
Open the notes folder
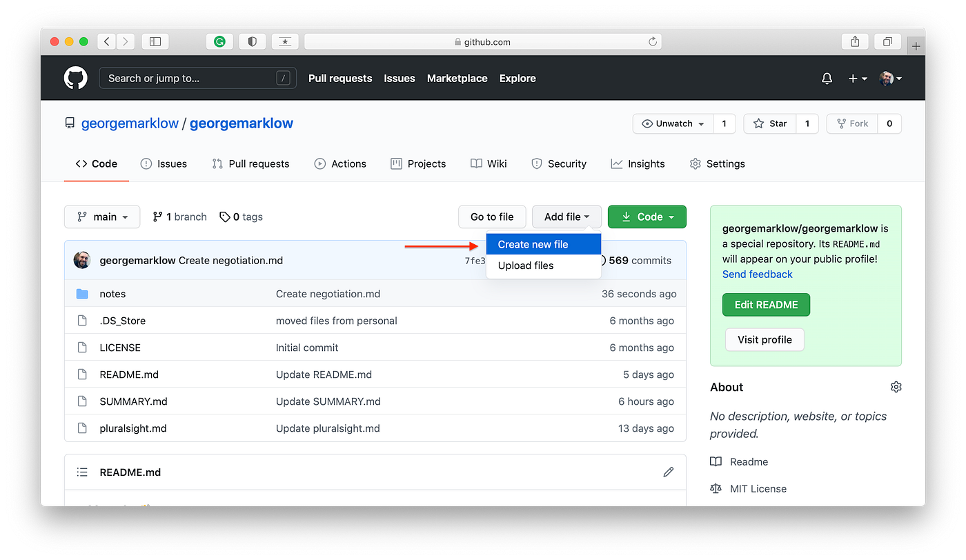tap(112, 294)
